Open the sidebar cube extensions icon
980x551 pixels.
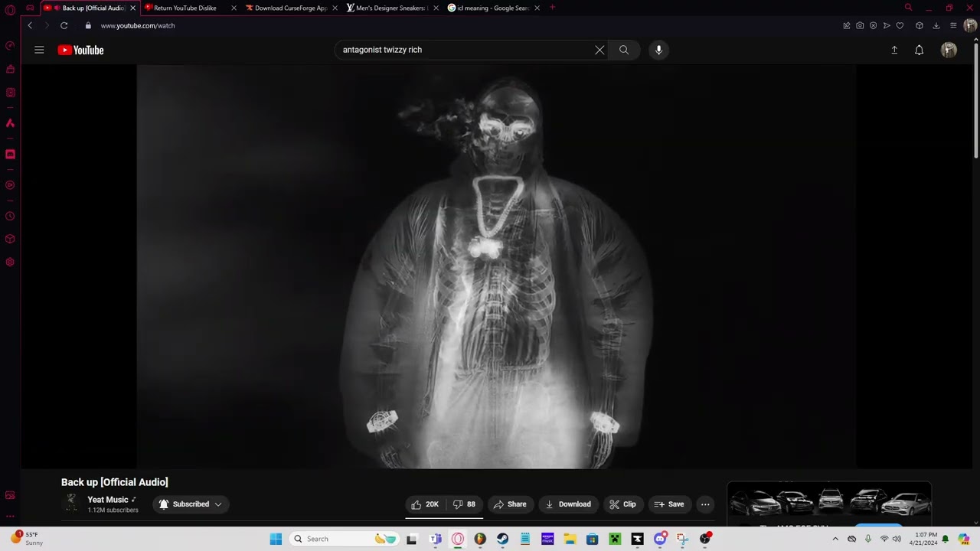pos(10,239)
